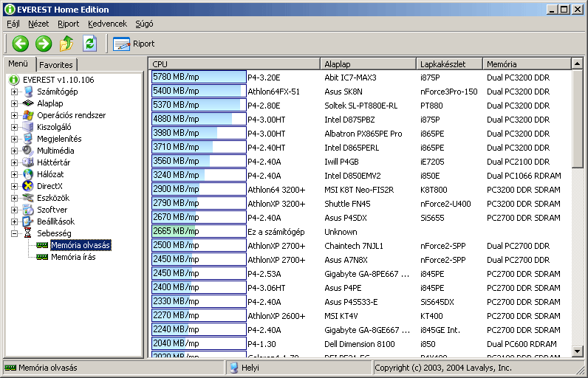Expand the Megjelenítés tree node

coord(14,139)
